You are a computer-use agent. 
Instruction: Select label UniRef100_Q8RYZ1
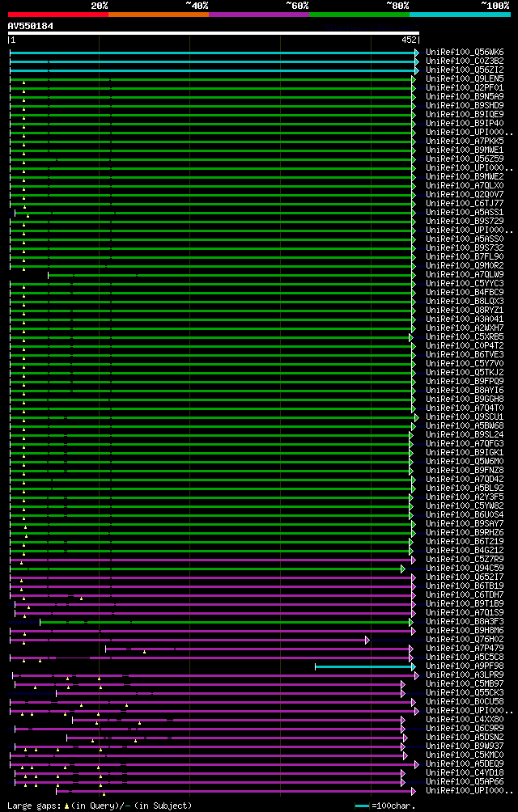(465, 311)
